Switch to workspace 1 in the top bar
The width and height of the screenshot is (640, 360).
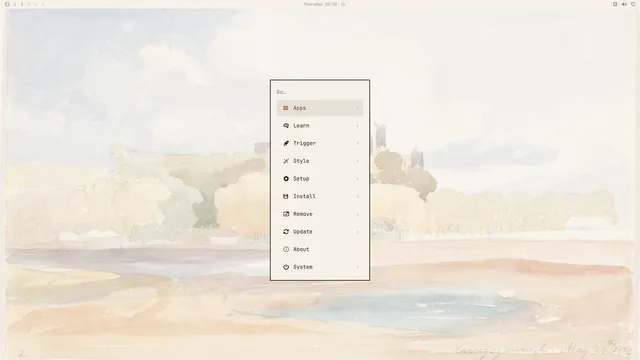click(x=15, y=4)
